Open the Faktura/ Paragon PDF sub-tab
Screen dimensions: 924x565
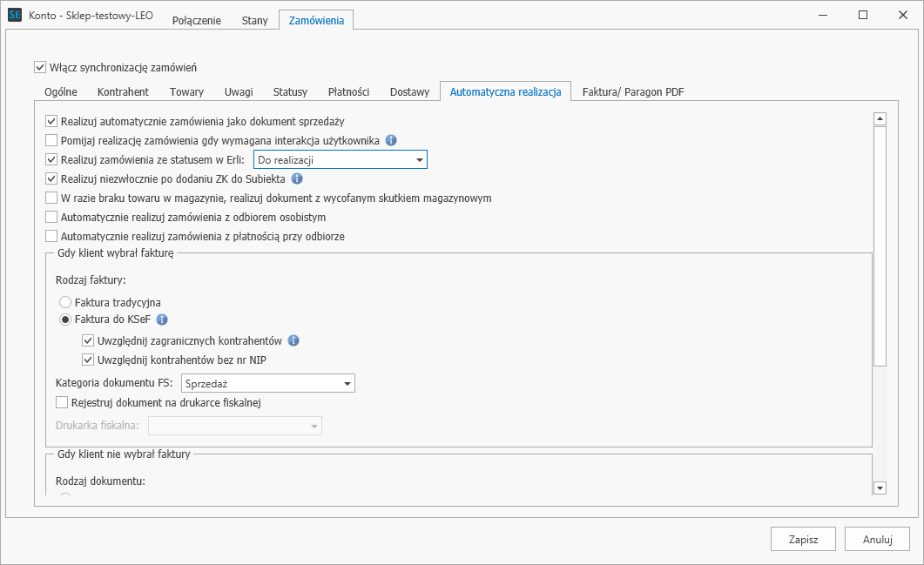coord(633,92)
